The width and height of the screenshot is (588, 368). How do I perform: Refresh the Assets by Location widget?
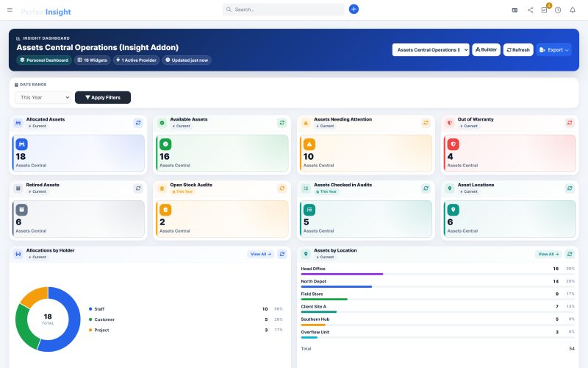pos(570,254)
